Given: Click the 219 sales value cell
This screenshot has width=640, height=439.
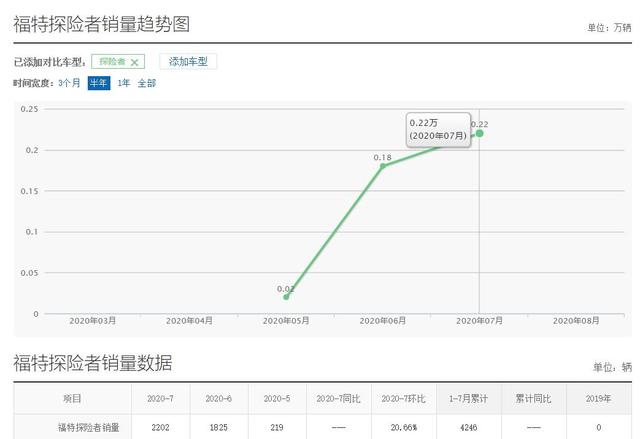Looking at the screenshot, I should [277, 428].
